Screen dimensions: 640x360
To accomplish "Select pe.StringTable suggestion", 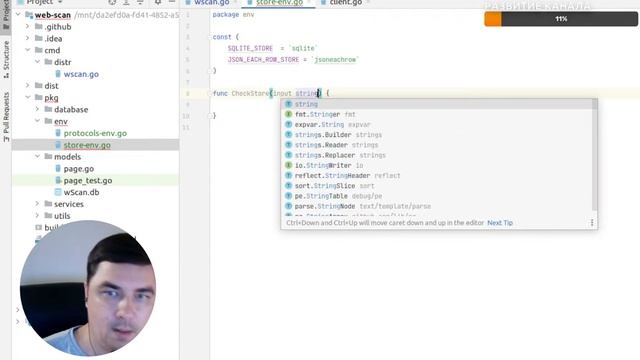I will click(x=437, y=196).
